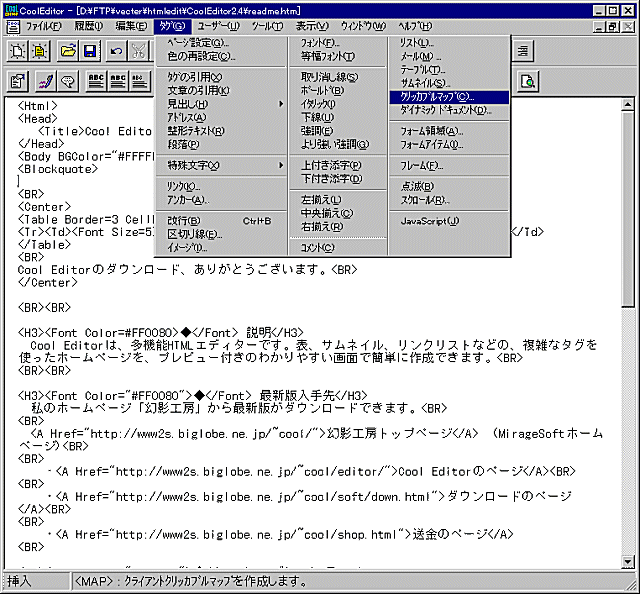Open the ヘルプ(H) menu
The height and width of the screenshot is (594, 640).
[x=415, y=27]
